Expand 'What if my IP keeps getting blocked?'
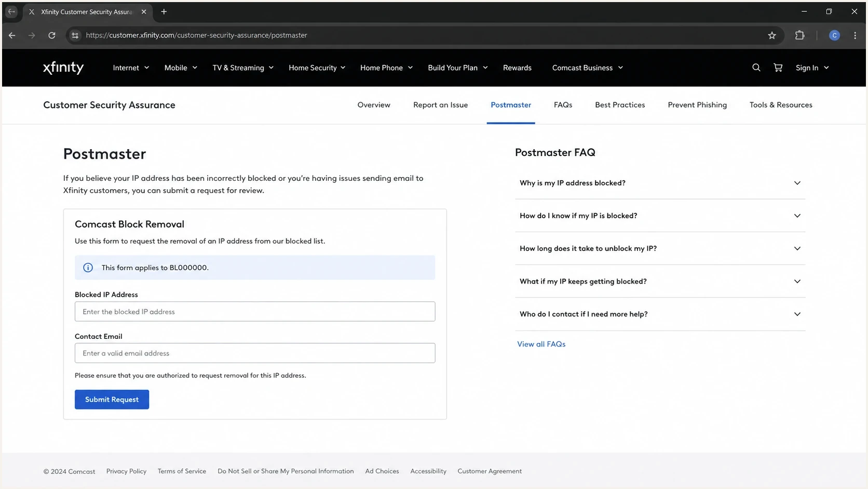Screen dimensions: 868x489 [660, 281]
